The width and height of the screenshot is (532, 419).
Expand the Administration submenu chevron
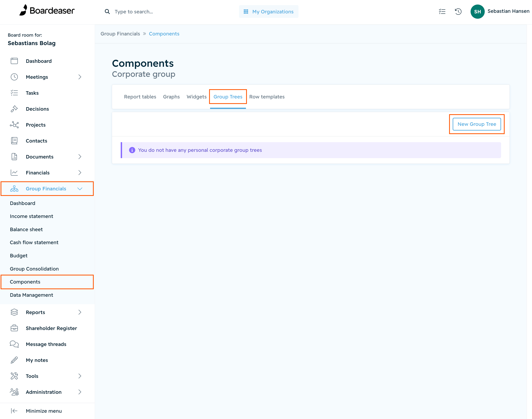coord(80,392)
